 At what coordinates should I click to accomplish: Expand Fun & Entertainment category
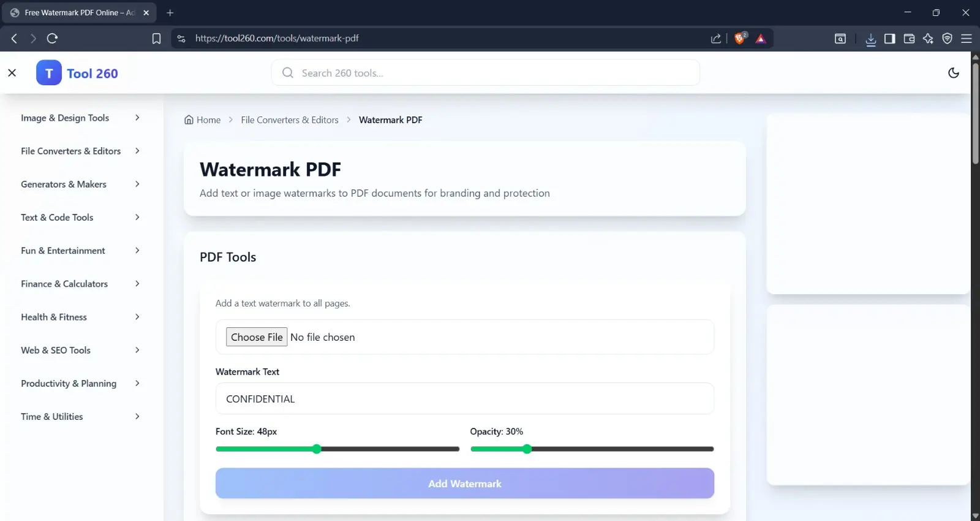coord(80,250)
